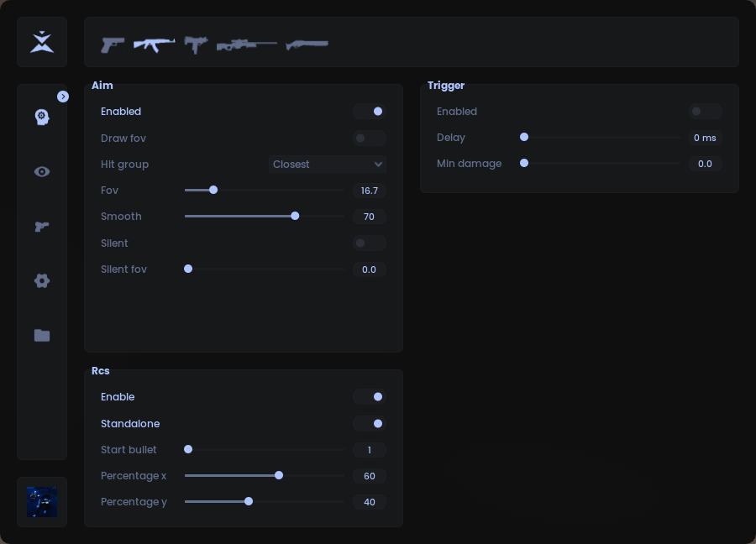This screenshot has width=756, height=544.
Task: Open the small gun icon sidebar section
Action: coord(42,226)
